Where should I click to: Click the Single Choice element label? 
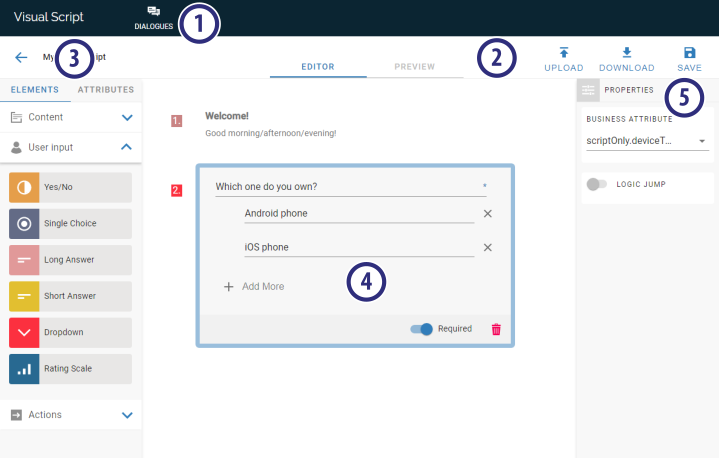[70, 223]
